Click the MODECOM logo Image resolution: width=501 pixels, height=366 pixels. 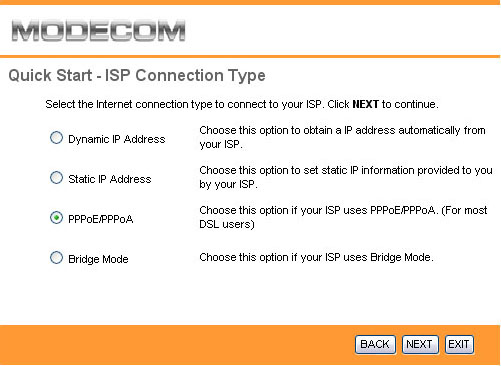click(98, 31)
